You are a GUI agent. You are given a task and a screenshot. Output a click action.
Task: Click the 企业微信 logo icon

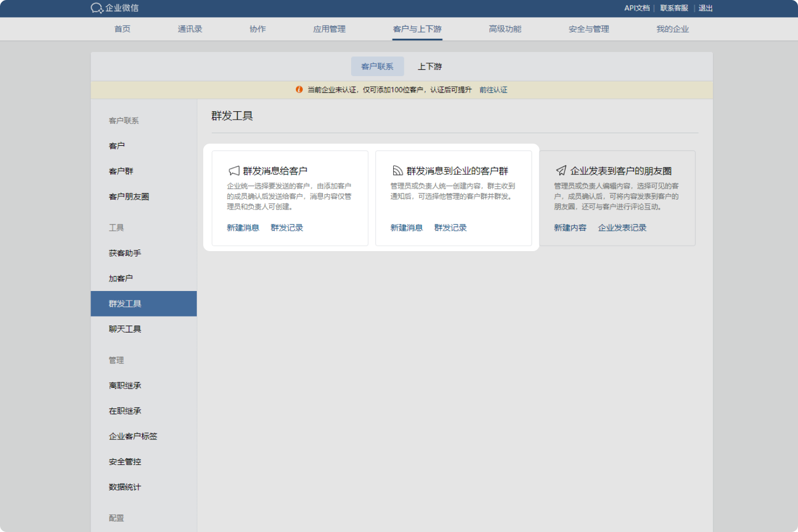pyautogui.click(x=97, y=8)
